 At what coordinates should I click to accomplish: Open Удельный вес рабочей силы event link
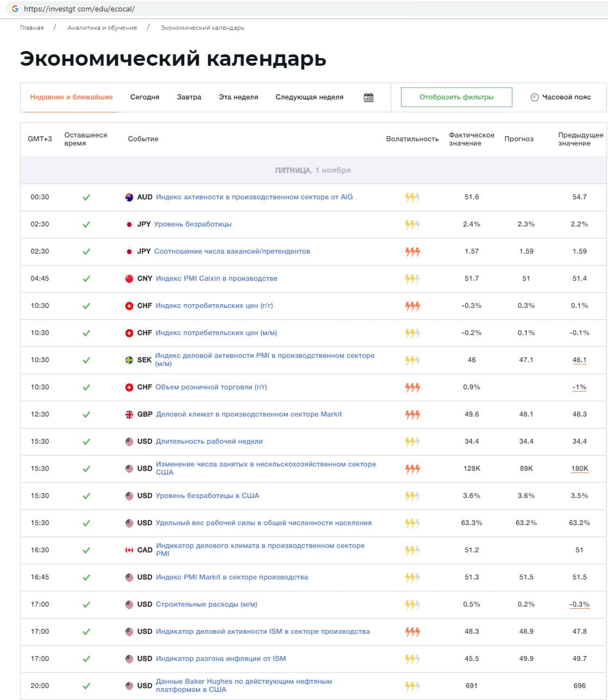click(x=264, y=523)
